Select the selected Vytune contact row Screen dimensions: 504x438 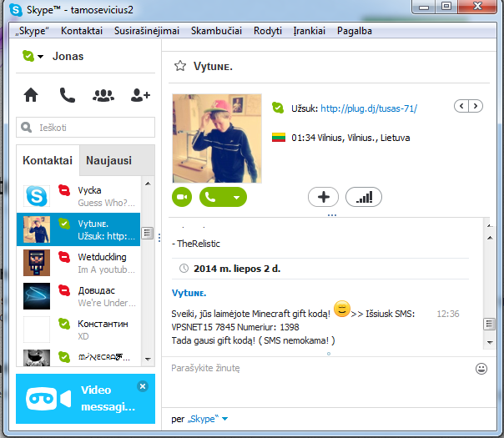coord(78,229)
